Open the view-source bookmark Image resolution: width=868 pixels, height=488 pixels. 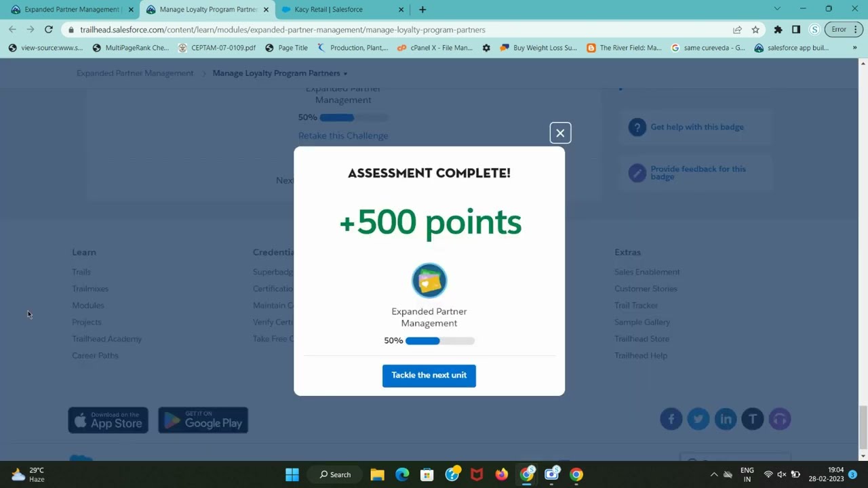[x=45, y=48]
